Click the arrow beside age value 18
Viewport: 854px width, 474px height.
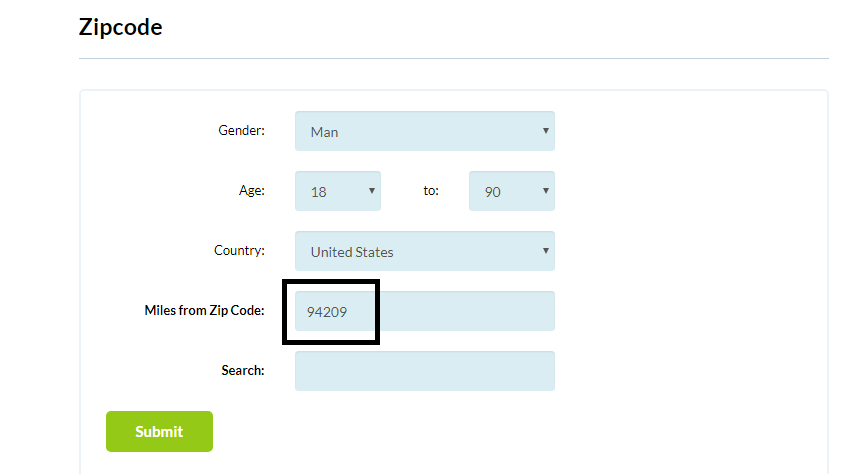tap(371, 191)
